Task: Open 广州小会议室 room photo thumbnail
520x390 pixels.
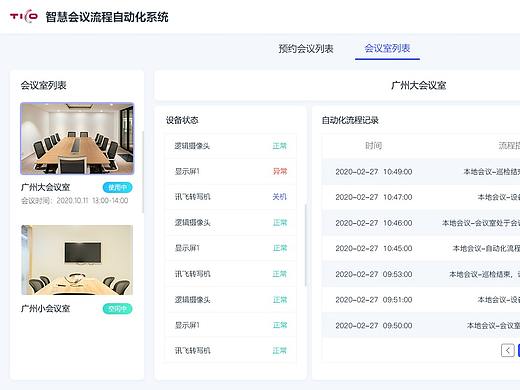Action: [77, 260]
